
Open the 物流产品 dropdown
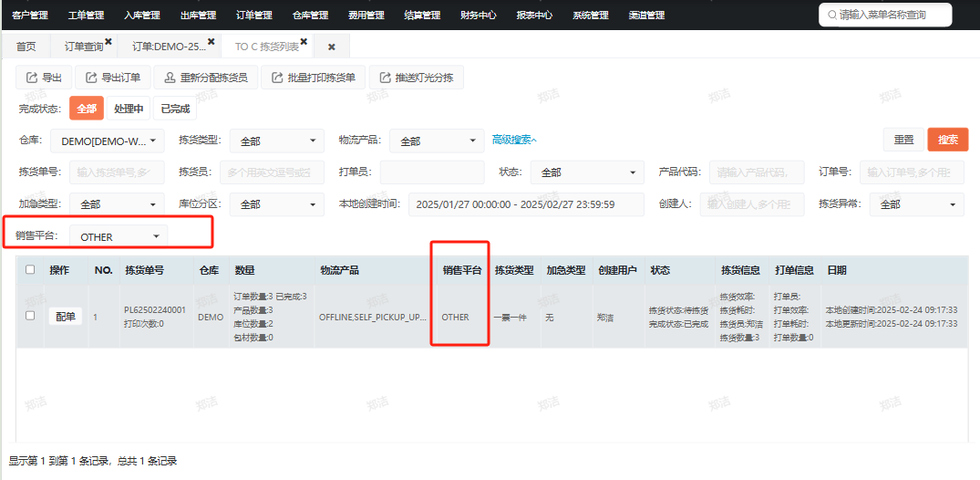437,141
